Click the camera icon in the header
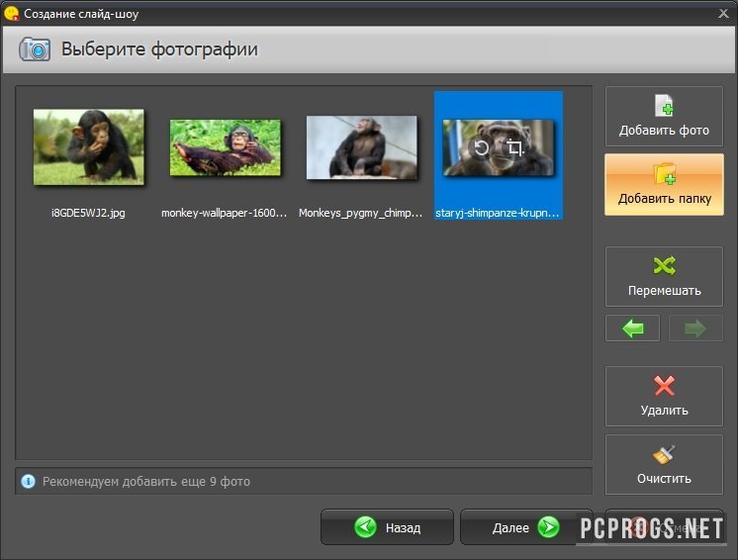 (35, 48)
